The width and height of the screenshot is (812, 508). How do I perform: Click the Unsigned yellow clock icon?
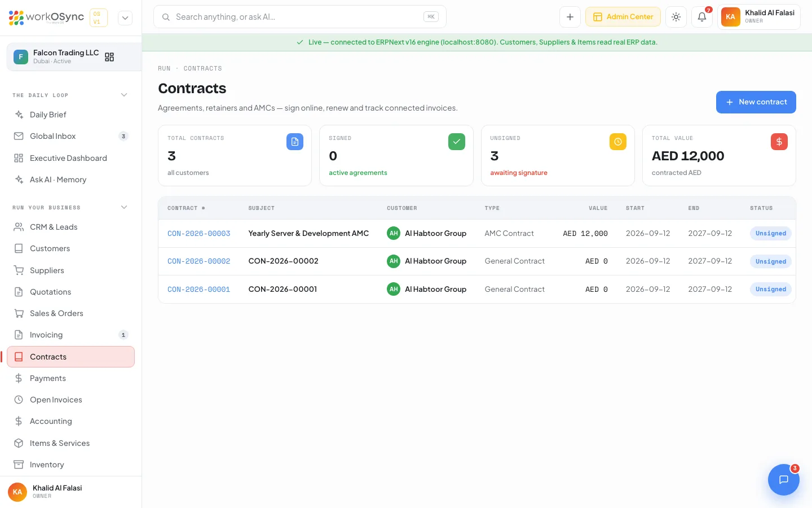click(x=618, y=142)
